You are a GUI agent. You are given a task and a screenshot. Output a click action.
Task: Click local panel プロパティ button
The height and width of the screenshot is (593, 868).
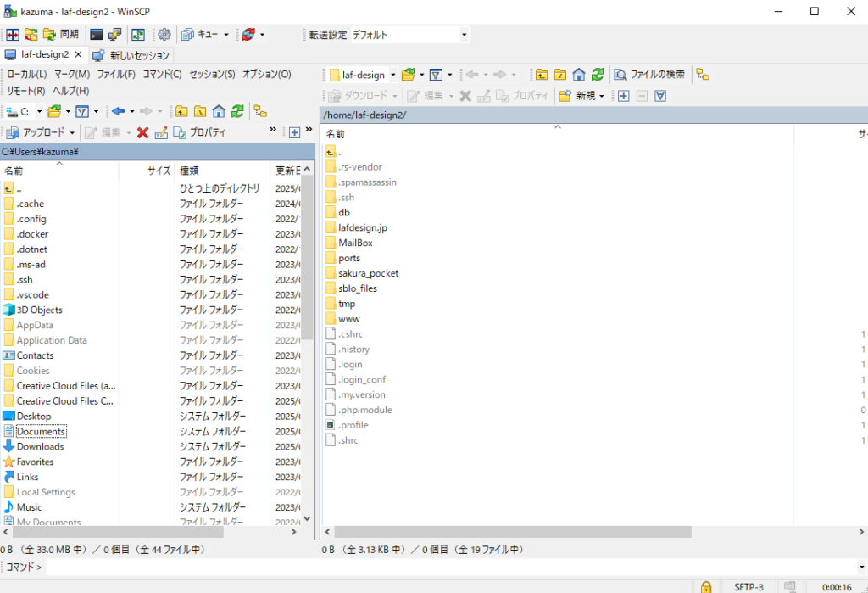(200, 132)
